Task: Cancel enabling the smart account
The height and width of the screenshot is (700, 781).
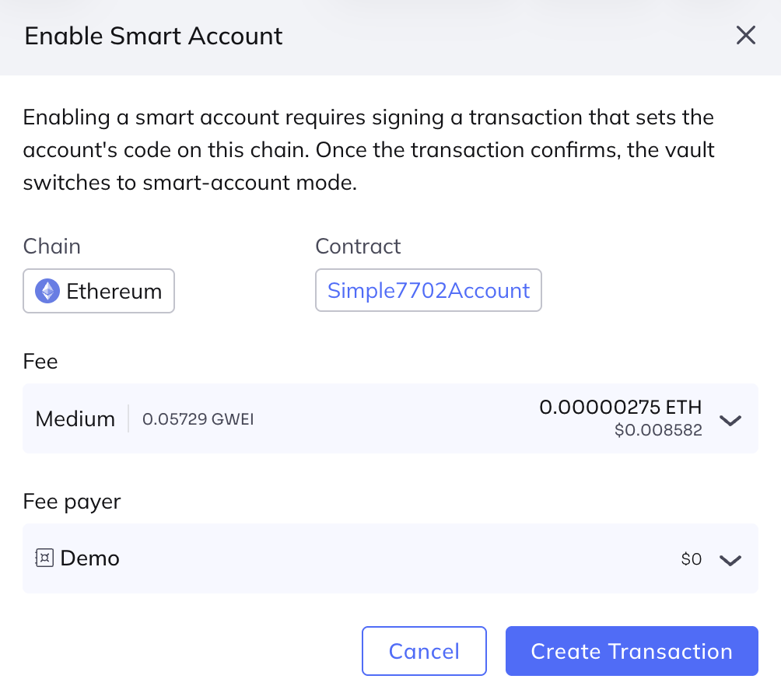Action: [x=424, y=651]
